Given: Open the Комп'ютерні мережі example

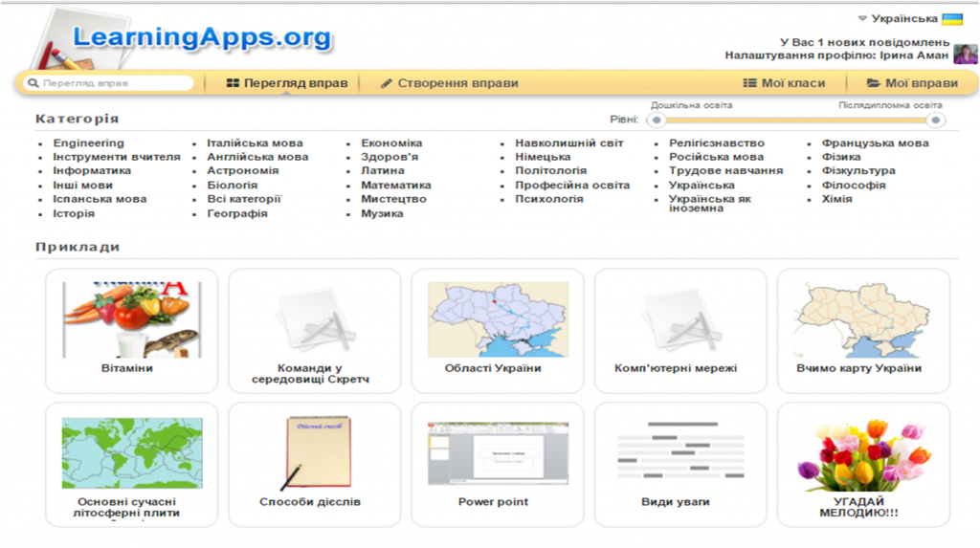Looking at the screenshot, I should (x=680, y=331).
